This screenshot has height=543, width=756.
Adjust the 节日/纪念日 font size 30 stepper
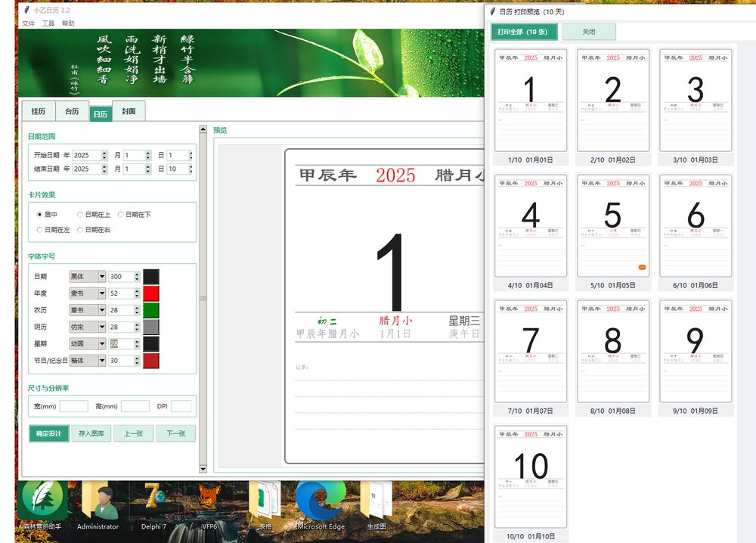(137, 360)
